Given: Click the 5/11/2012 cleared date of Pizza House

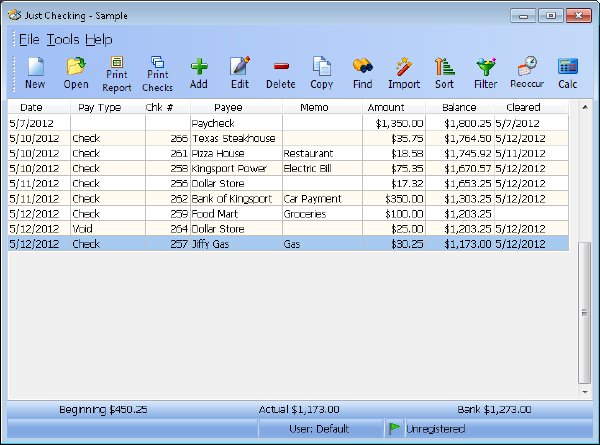Looking at the screenshot, I should [531, 153].
